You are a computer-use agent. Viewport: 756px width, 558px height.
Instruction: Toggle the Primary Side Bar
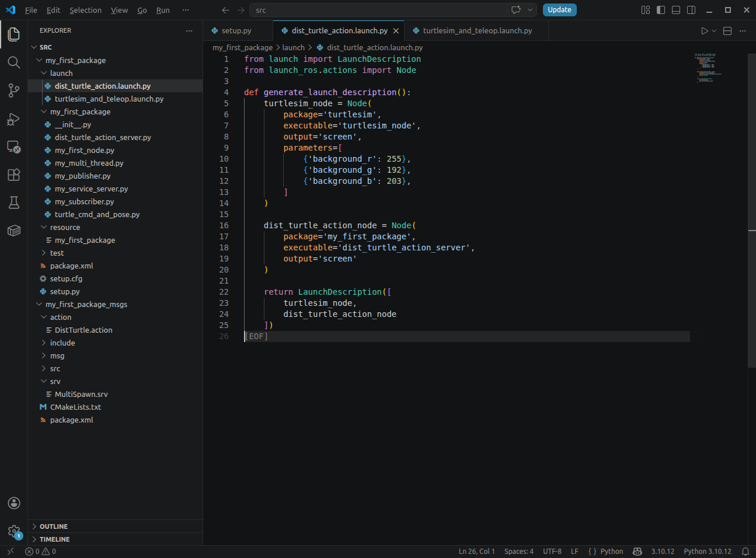(661, 10)
